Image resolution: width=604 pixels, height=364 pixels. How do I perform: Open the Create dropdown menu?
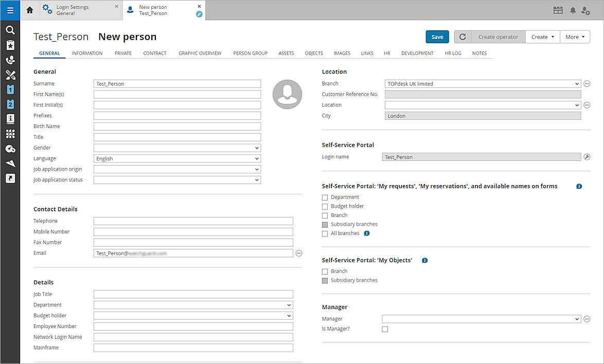[x=542, y=37]
